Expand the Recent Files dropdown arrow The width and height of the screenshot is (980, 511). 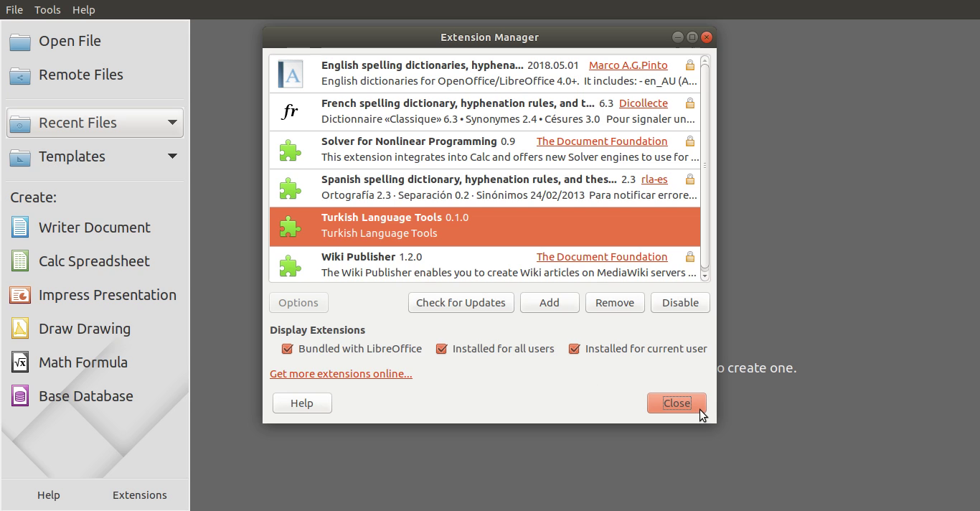pos(172,123)
